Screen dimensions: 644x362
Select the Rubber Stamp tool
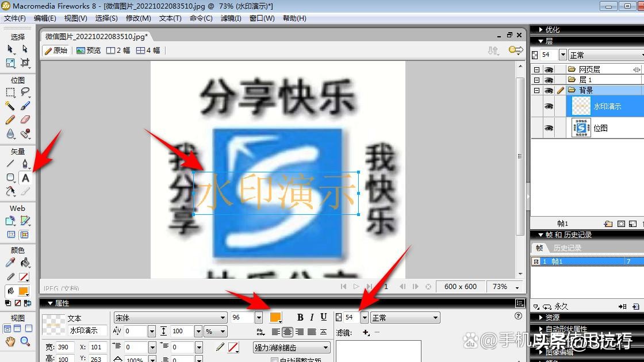pyautogui.click(x=25, y=134)
